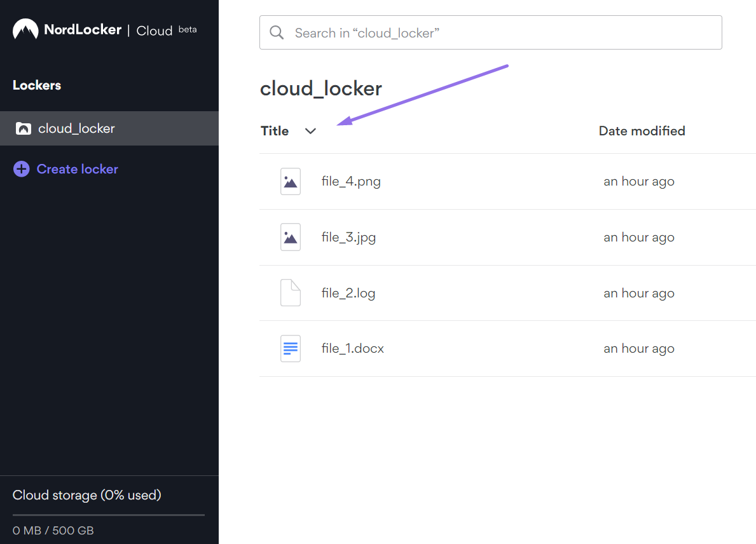
Task: Click the cloud_locker page heading
Action: point(321,89)
